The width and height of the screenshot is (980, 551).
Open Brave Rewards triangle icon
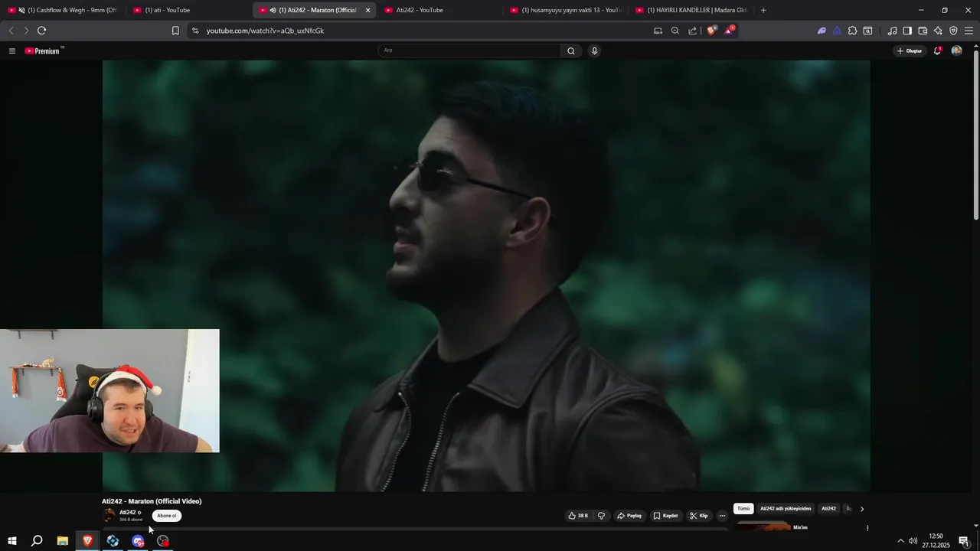[729, 31]
